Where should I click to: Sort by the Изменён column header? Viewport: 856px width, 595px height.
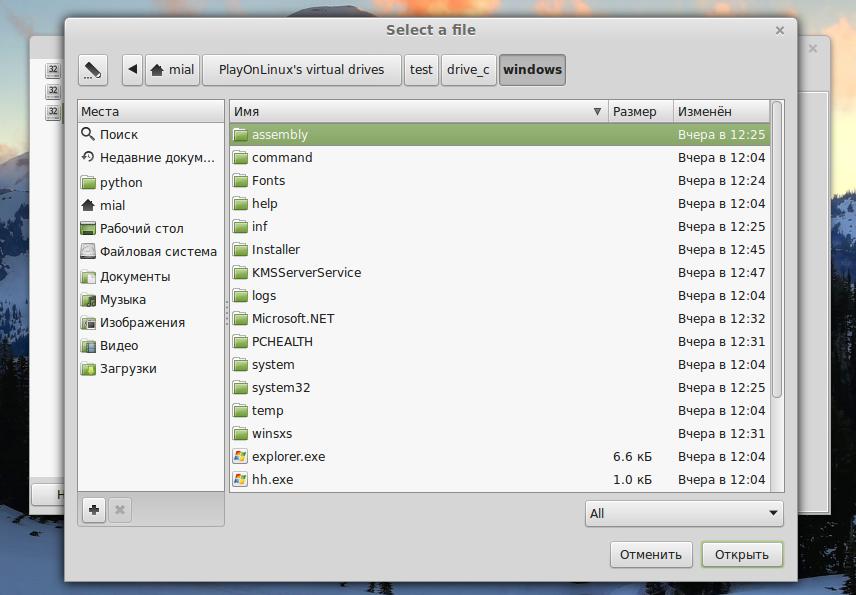pyautogui.click(x=722, y=111)
